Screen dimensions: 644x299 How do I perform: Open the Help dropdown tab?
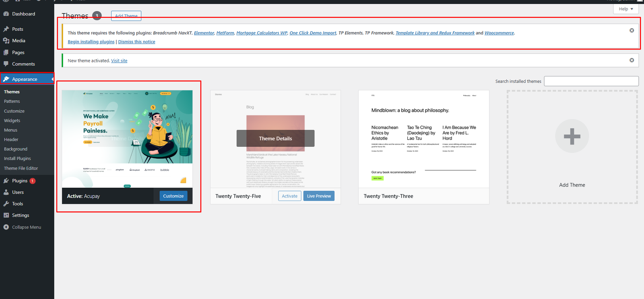(625, 9)
